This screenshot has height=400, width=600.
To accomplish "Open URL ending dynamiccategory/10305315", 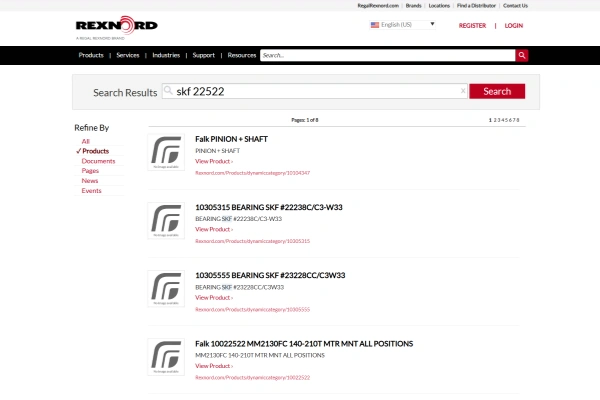I will click(x=253, y=241).
